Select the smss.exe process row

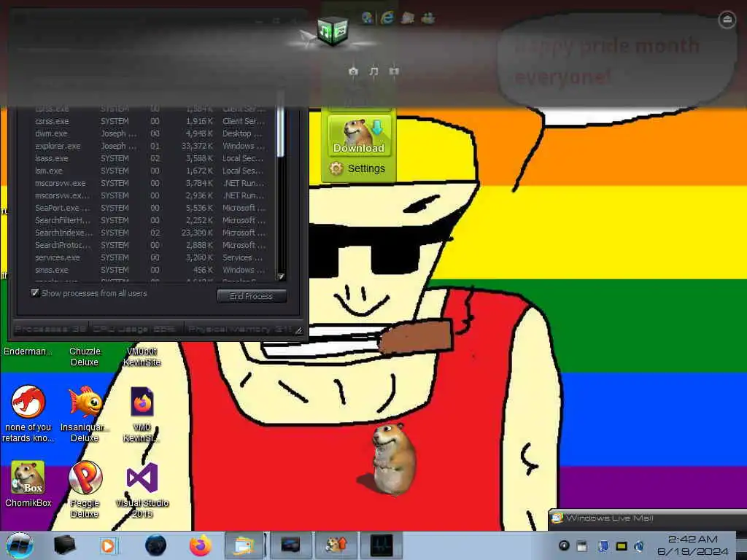(x=150, y=270)
